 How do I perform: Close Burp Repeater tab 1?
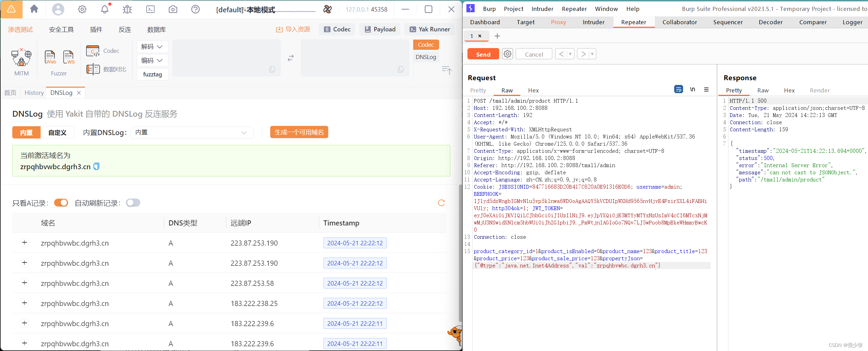tap(480, 36)
